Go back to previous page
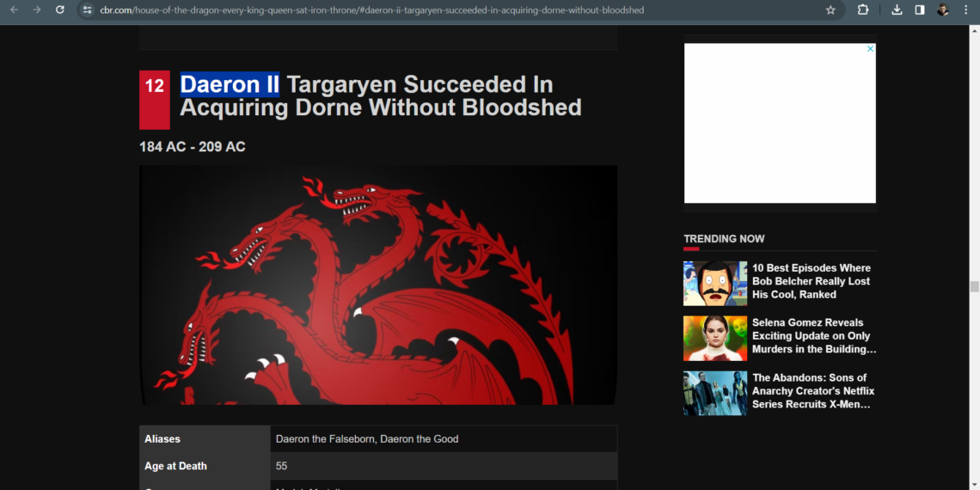 [14, 10]
